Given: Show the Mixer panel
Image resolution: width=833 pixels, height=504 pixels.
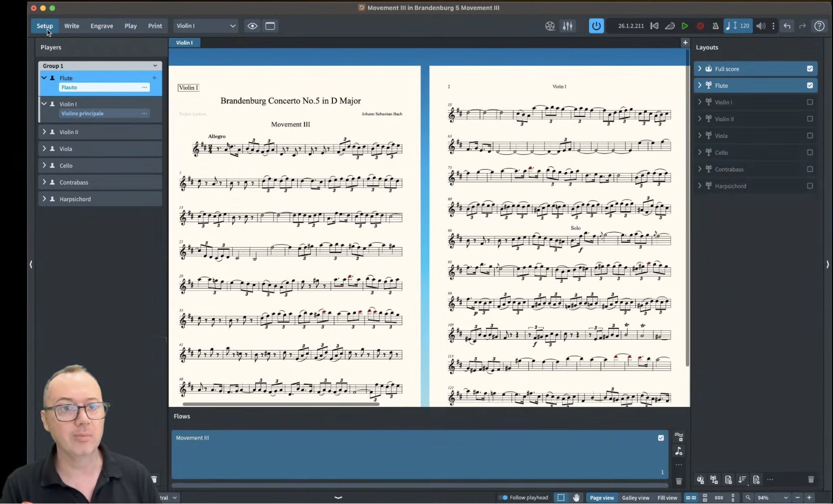Looking at the screenshot, I should coord(568,26).
